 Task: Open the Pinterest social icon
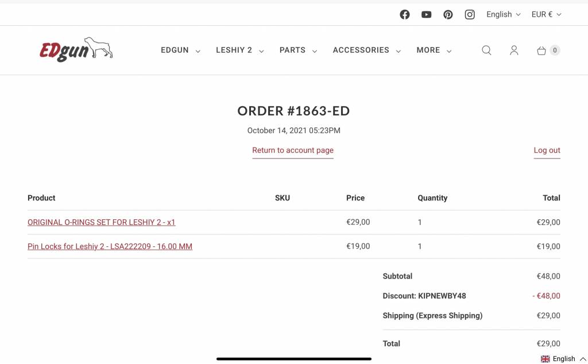448,14
